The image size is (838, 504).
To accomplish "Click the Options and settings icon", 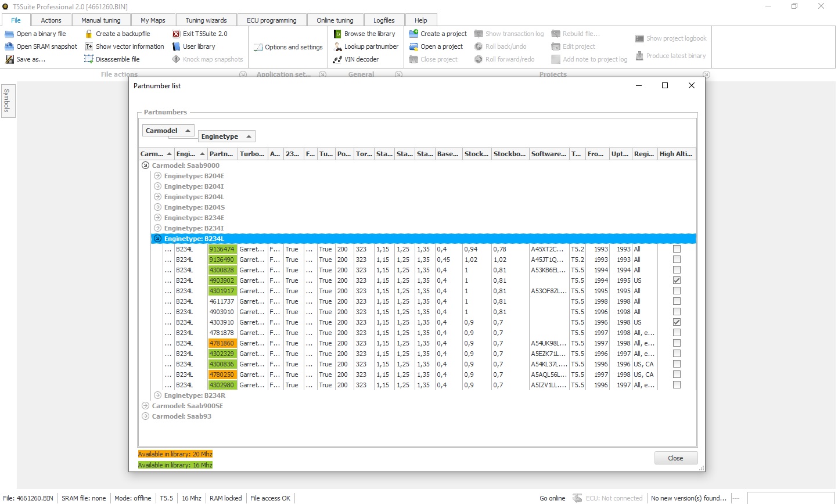I will (258, 47).
